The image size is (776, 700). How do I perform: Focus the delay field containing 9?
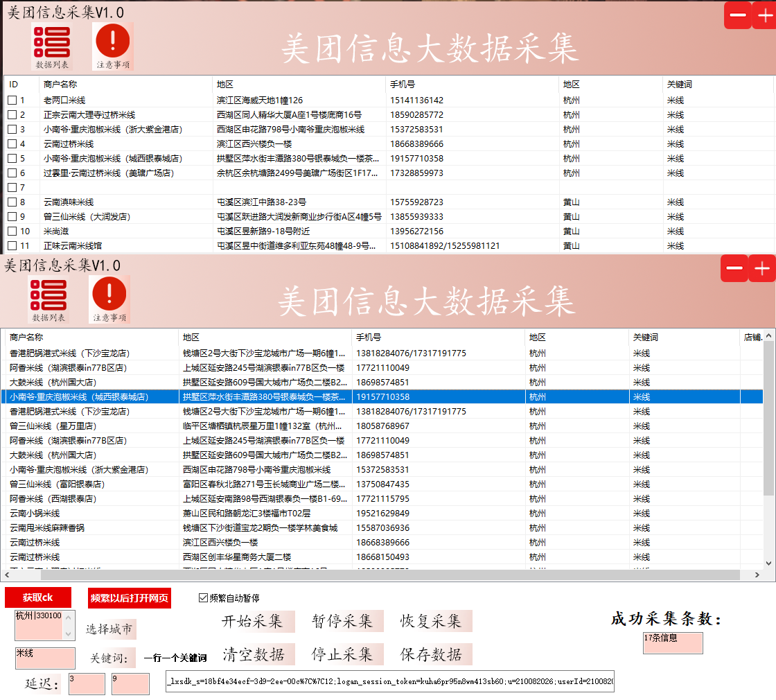point(131,683)
